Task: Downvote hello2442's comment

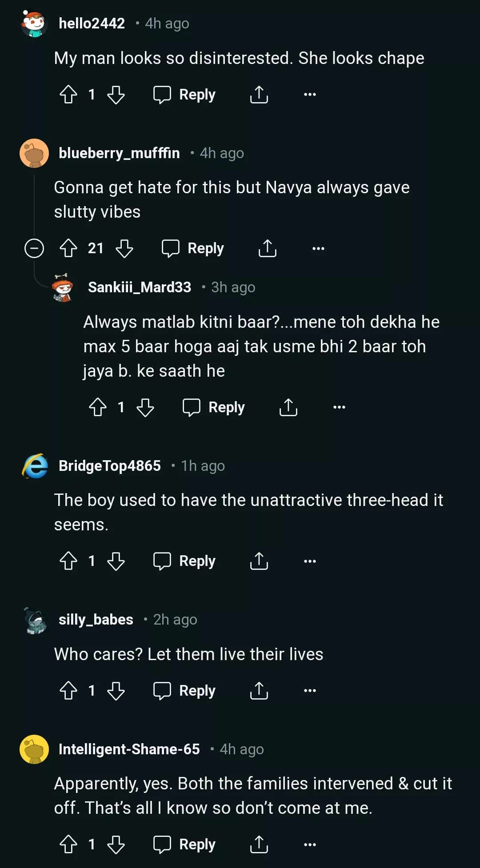Action: coord(116,95)
